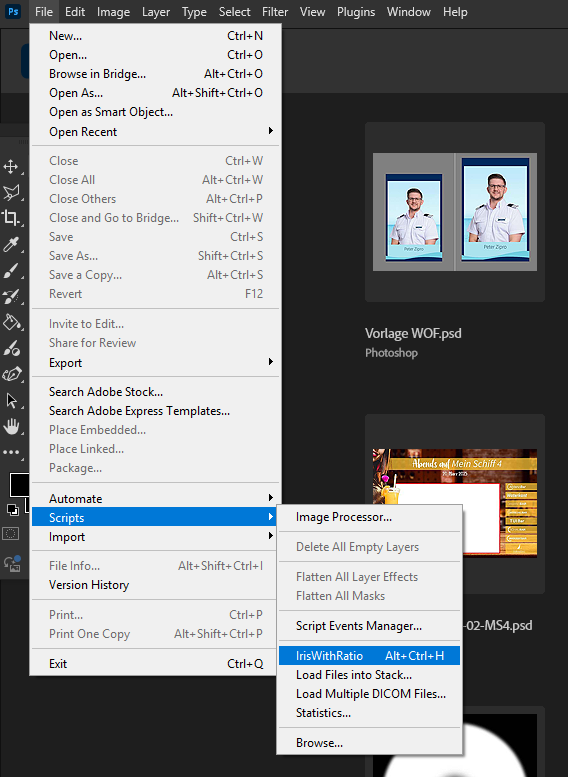
Task: Choose Load Multiple DICOM Files...
Action: [x=369, y=694]
